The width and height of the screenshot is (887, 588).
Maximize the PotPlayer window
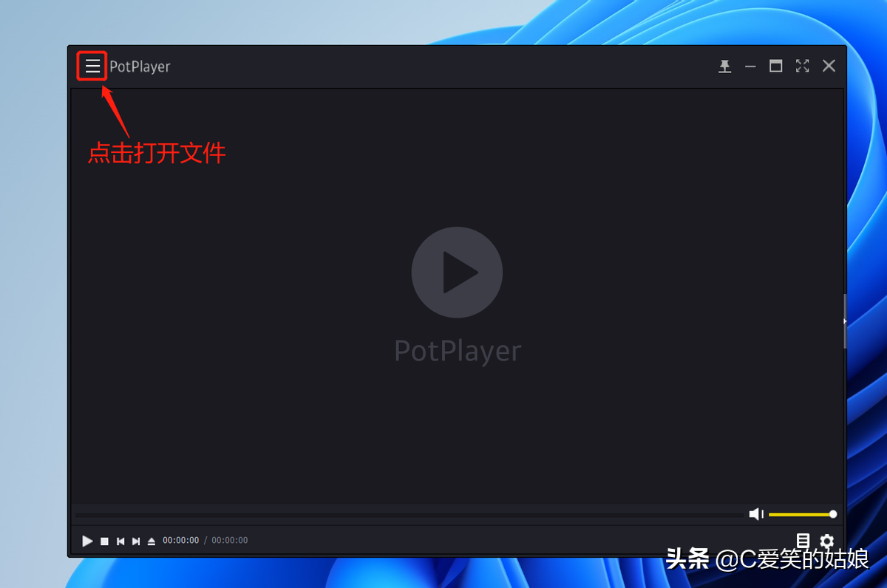point(775,66)
